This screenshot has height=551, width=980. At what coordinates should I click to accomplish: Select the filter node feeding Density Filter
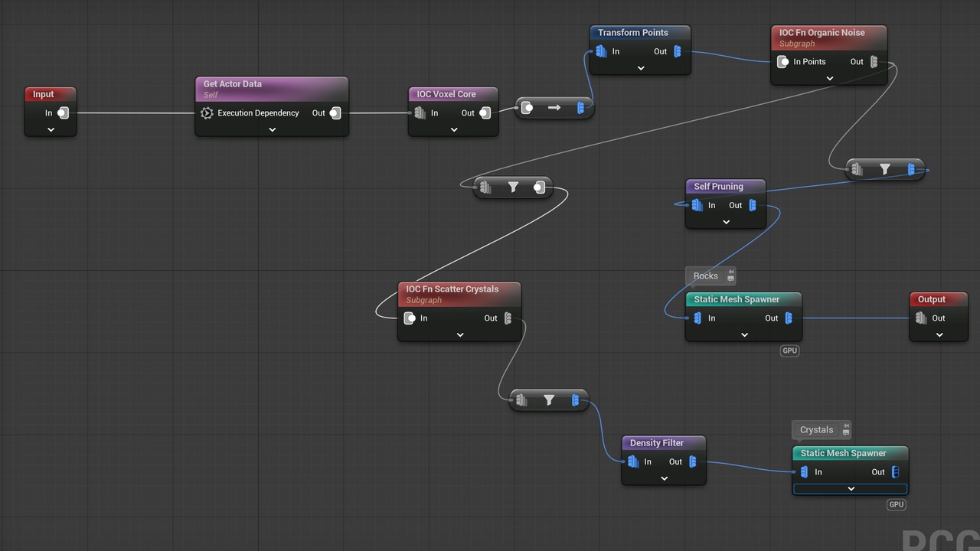[x=549, y=400]
